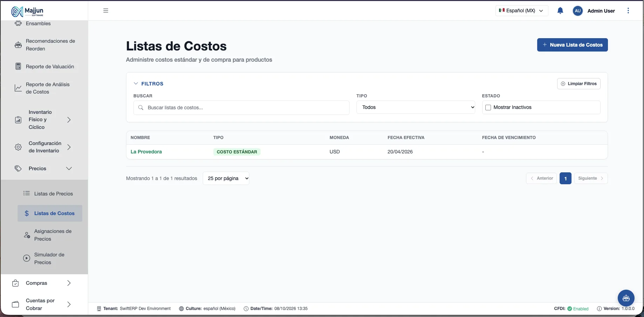Click the NOMBRE column header

pos(140,138)
